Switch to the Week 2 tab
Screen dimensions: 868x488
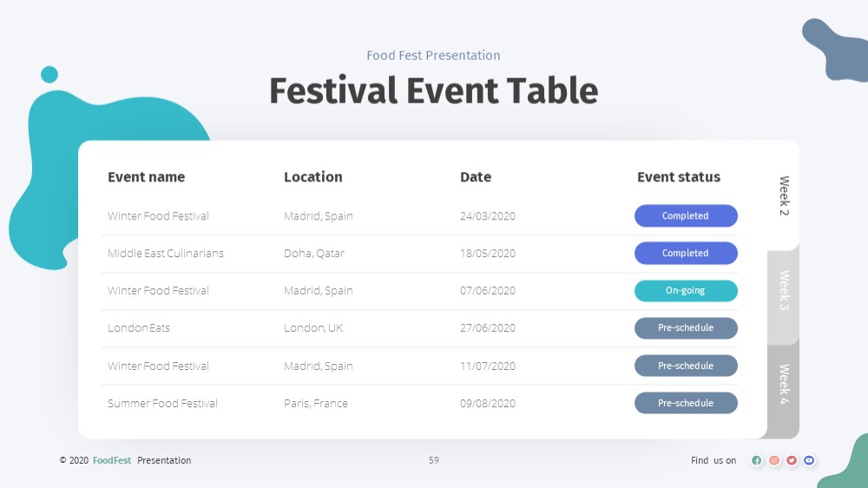[x=784, y=195]
